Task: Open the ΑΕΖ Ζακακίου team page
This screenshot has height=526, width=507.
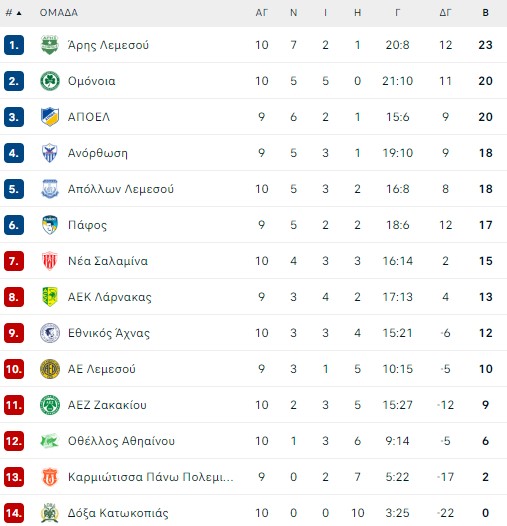Action: pos(107,405)
